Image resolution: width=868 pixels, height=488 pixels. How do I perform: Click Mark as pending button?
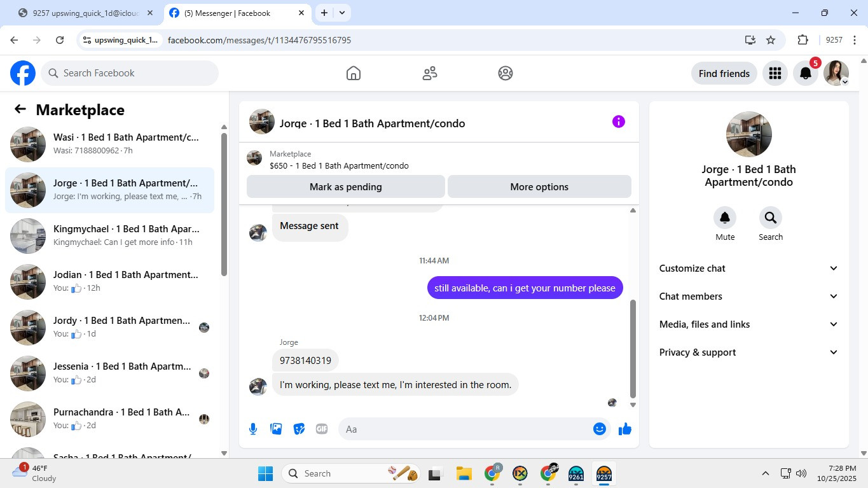pyautogui.click(x=346, y=187)
